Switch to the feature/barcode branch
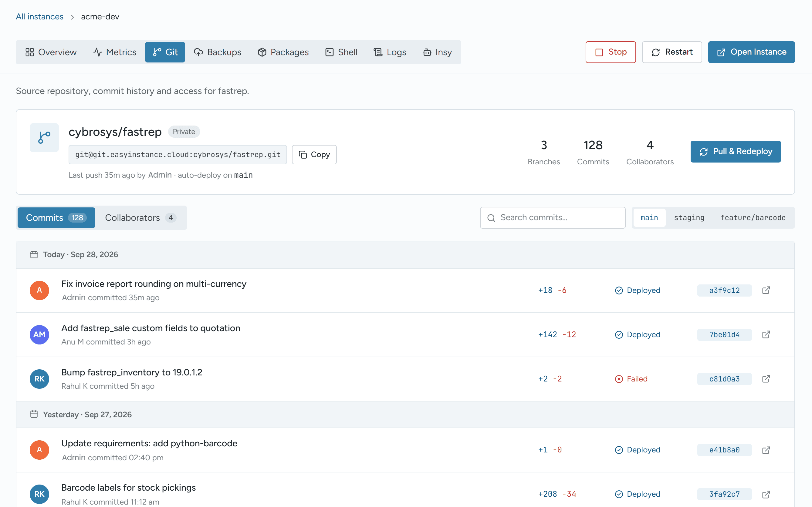 click(x=753, y=218)
